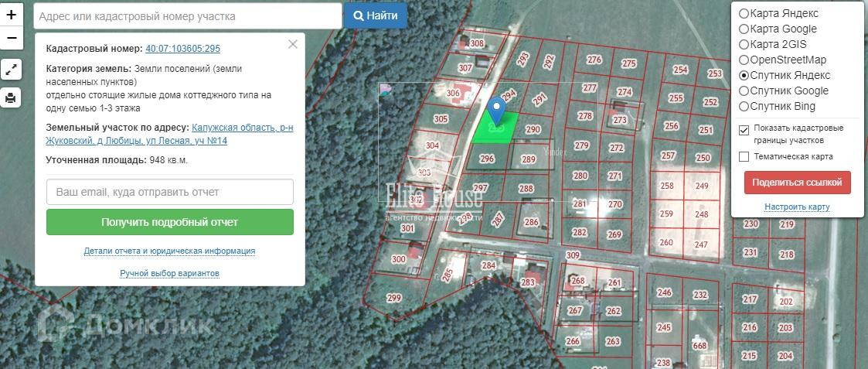This screenshot has width=868, height=369.
Task: Select Карта Google map layer
Action: pos(744,29)
